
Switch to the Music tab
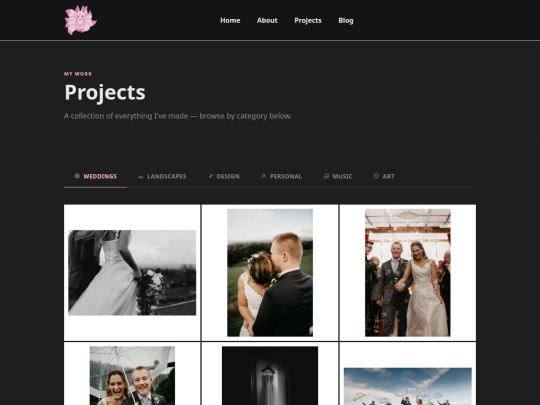pos(338,176)
